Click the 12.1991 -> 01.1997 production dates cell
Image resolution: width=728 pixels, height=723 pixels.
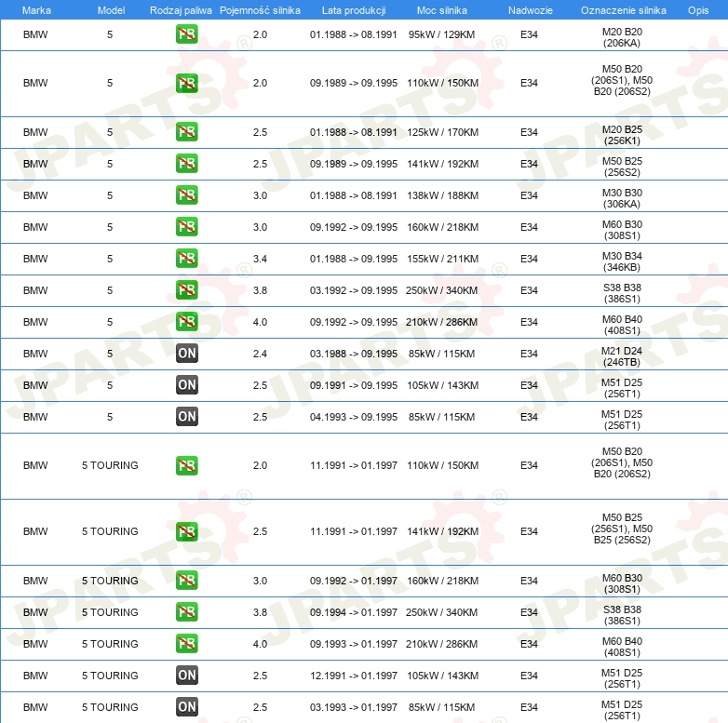[x=353, y=676]
